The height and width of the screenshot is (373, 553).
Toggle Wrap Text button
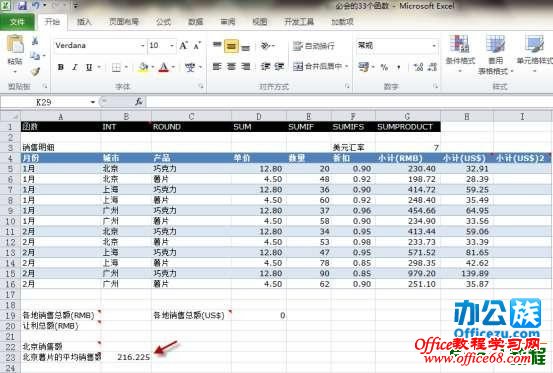coord(314,46)
